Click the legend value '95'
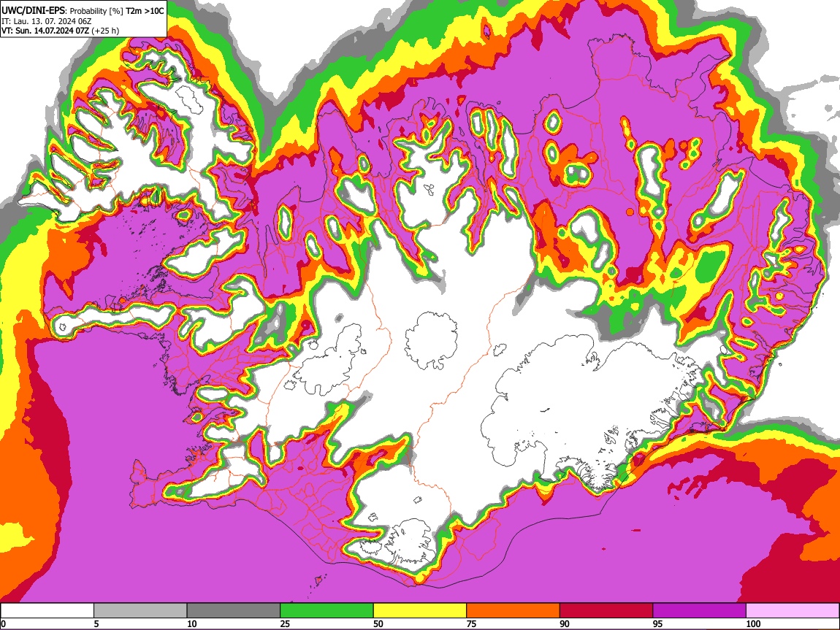This screenshot has width=840, height=630. [658, 623]
